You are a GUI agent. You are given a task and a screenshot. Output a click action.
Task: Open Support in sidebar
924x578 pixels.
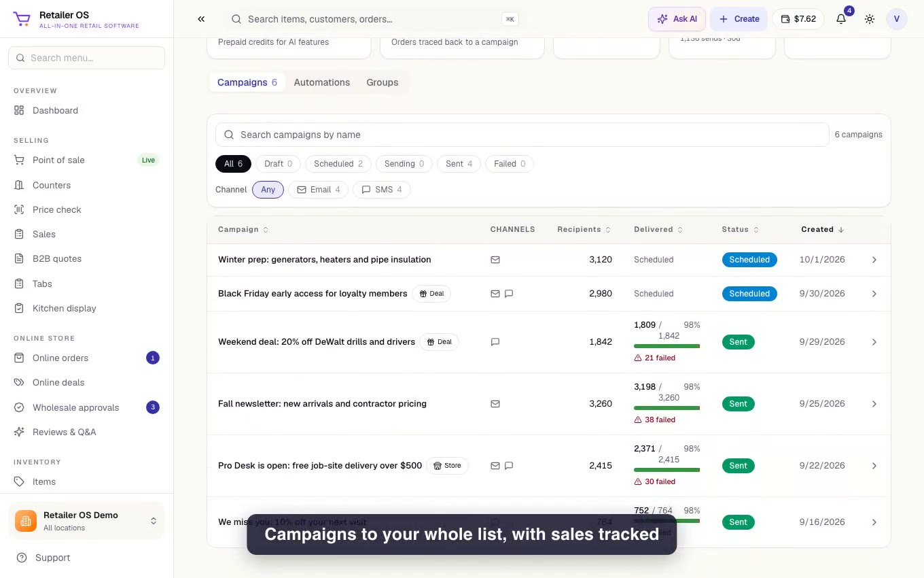[x=86, y=558]
